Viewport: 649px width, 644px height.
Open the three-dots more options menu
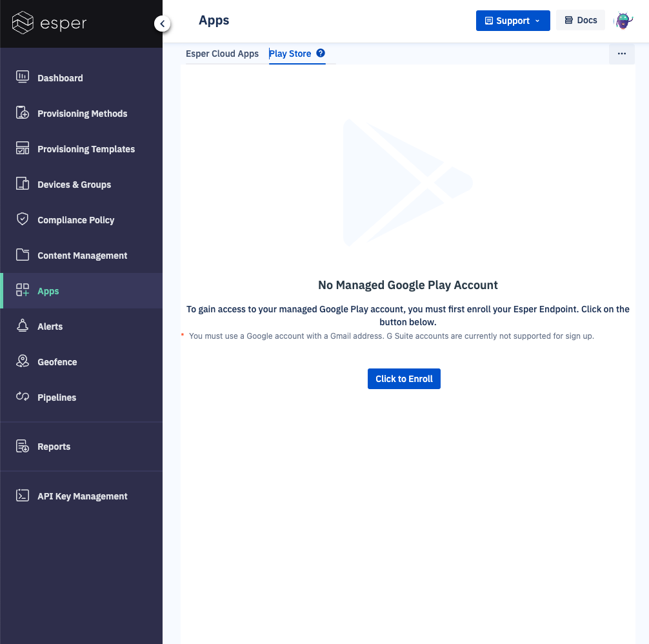pyautogui.click(x=621, y=54)
